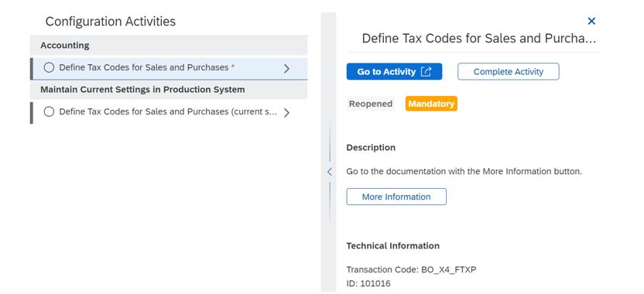Expand the current settings tax codes chevron
The width and height of the screenshot is (644, 294).
[286, 112]
